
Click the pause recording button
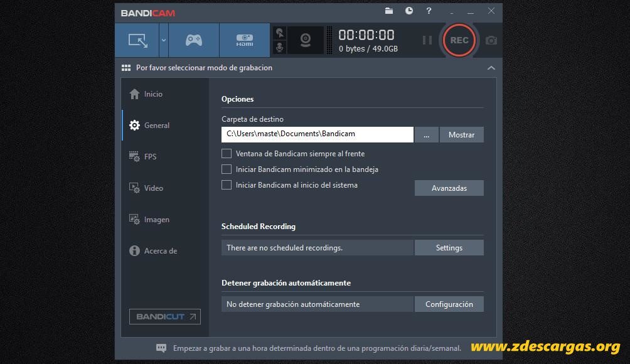point(427,40)
